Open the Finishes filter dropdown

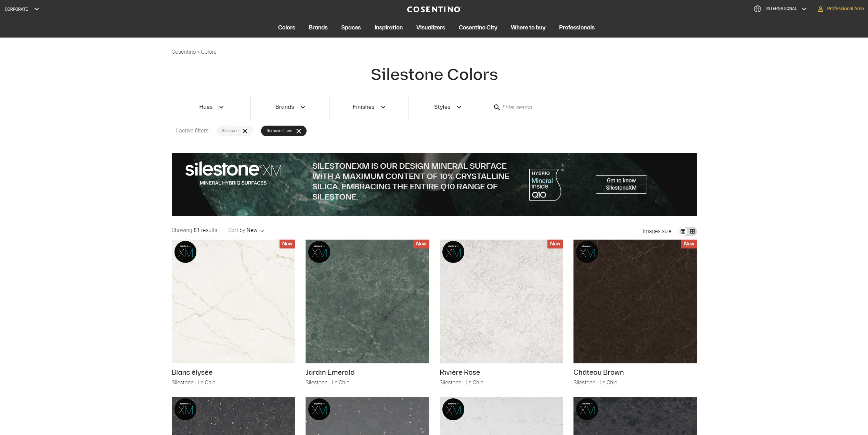(369, 107)
